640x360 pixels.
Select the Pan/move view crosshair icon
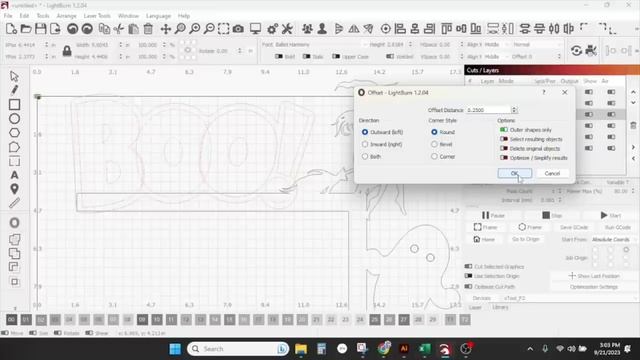coord(165,29)
